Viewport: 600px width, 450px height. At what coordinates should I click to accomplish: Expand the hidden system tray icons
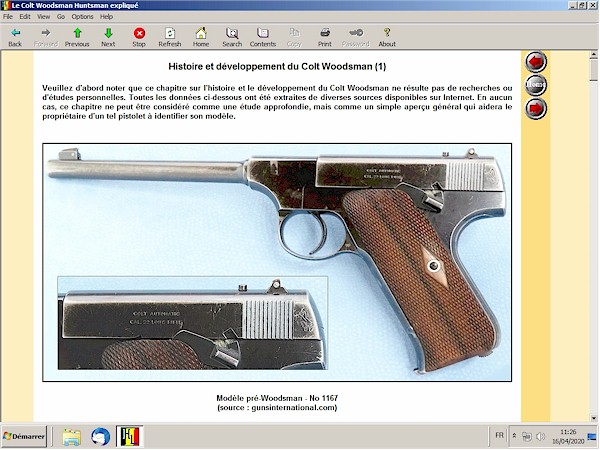515,436
